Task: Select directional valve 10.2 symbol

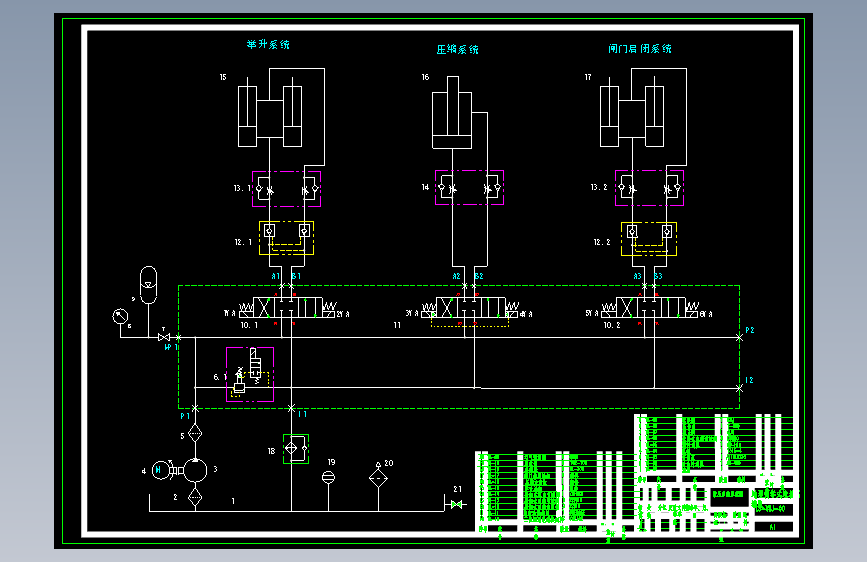Action: pos(650,308)
